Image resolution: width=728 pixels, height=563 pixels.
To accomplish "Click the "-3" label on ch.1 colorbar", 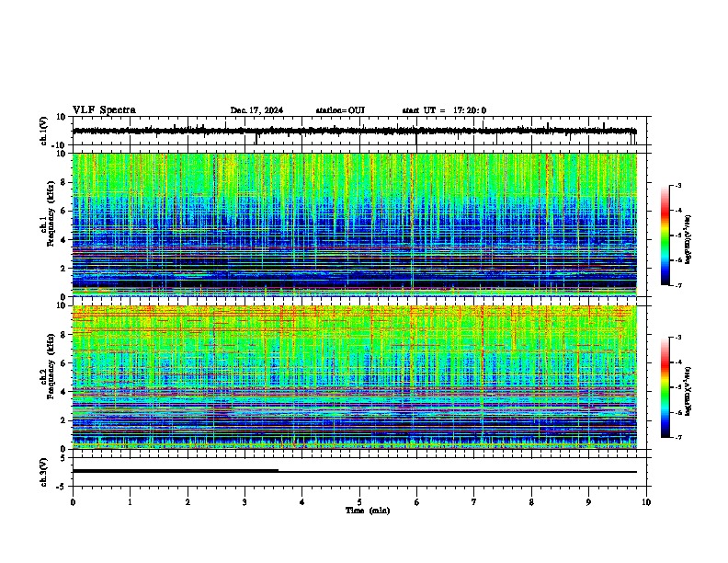I will point(677,185).
